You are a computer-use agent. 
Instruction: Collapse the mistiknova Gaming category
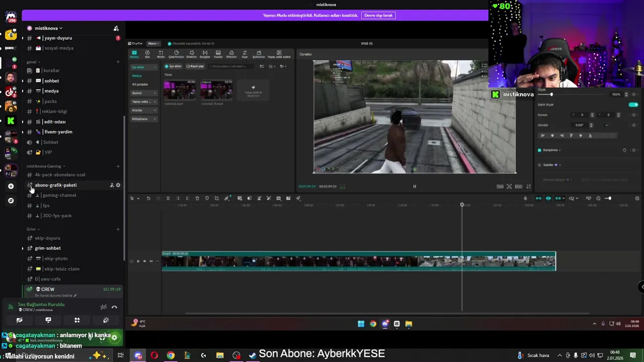point(46,166)
